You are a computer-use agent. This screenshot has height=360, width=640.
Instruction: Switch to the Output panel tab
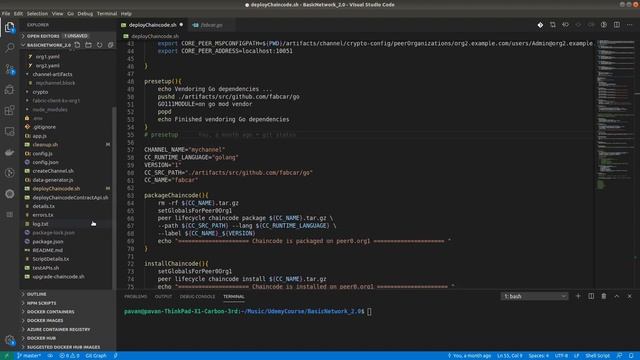pyautogui.click(x=163, y=297)
